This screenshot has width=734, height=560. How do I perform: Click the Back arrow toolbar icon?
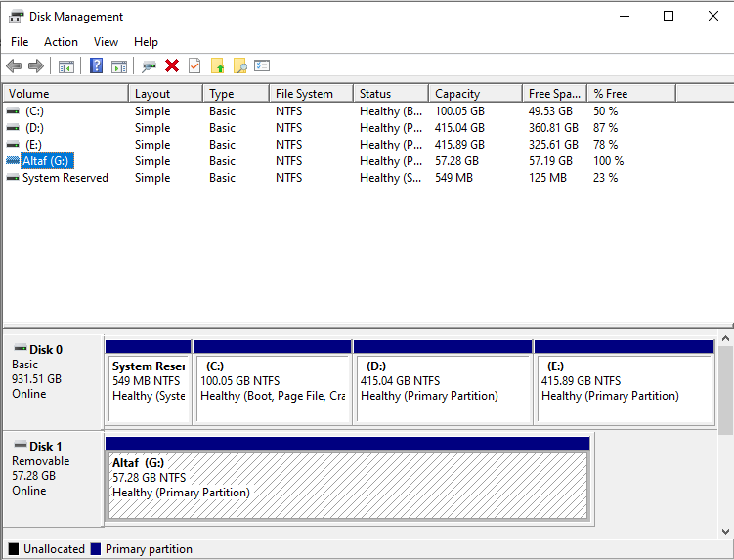tap(14, 65)
